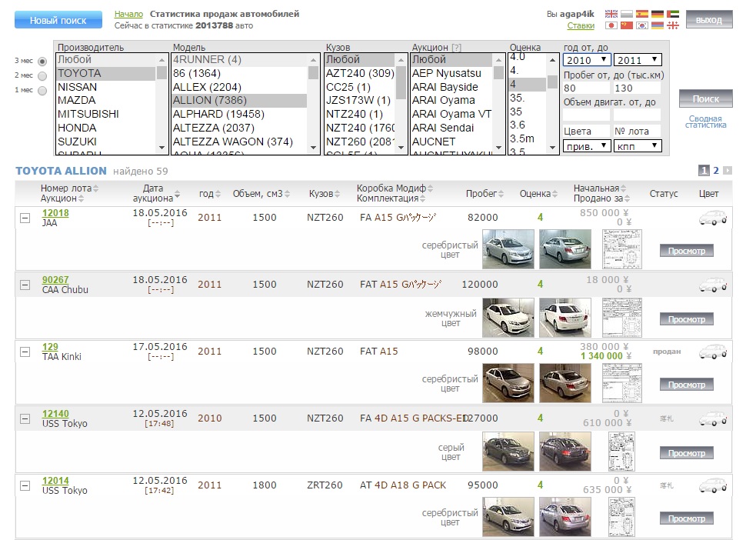Open front photo of the JAA silver car
756x540 pixels.
pyautogui.click(x=508, y=249)
